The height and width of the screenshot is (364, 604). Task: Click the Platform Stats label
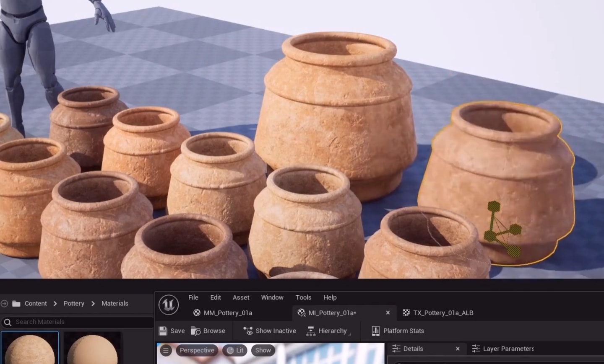click(404, 331)
